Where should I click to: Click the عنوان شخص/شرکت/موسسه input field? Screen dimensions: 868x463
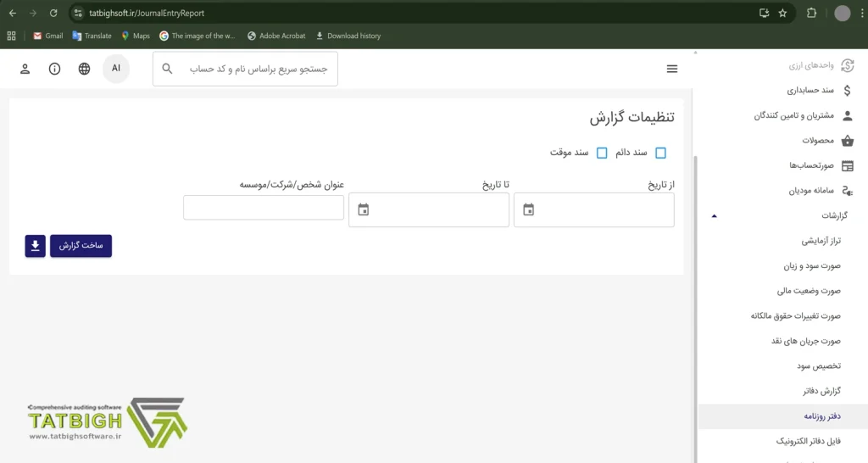tap(264, 208)
